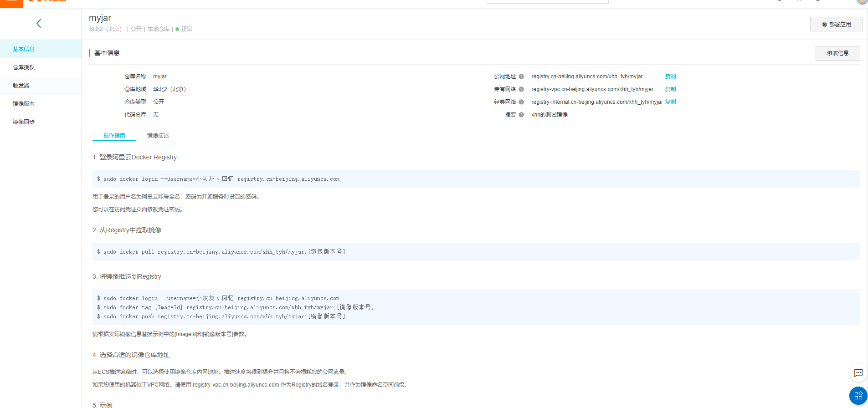Click the help icon beside 摘要
This screenshot has width=868, height=408.
[521, 115]
